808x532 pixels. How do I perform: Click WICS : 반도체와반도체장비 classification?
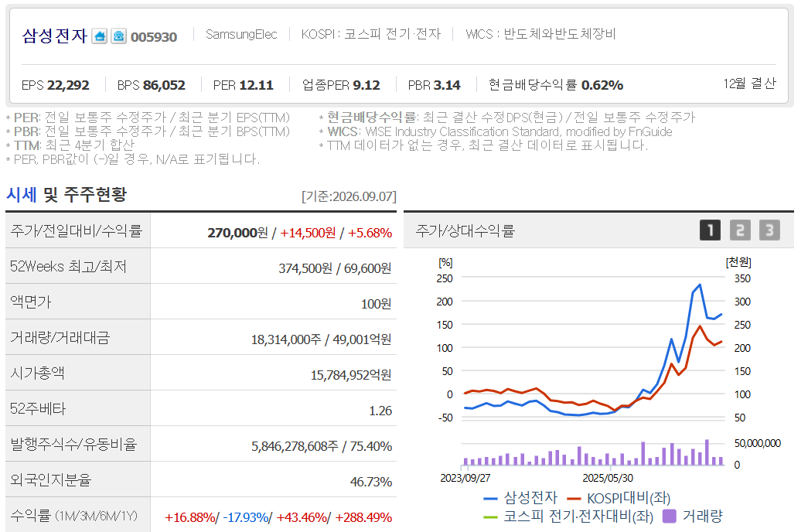(540, 34)
